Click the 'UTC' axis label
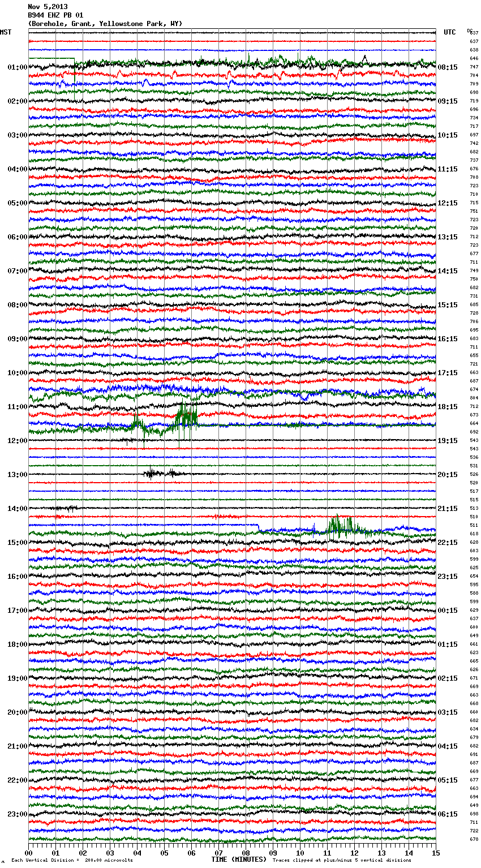The width and height of the screenshot is (481, 868). pos(450,32)
